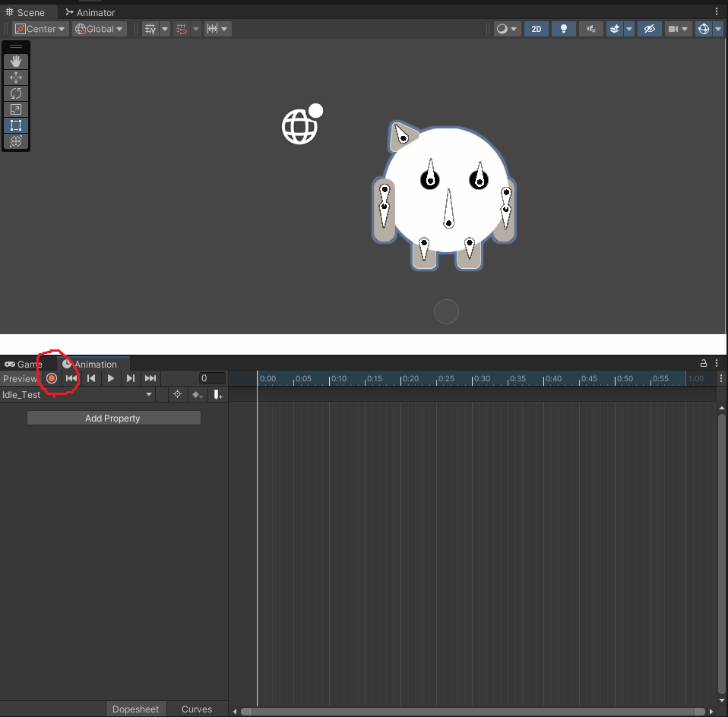728x717 pixels.
Task: Select the Rotate tool
Action: click(16, 93)
